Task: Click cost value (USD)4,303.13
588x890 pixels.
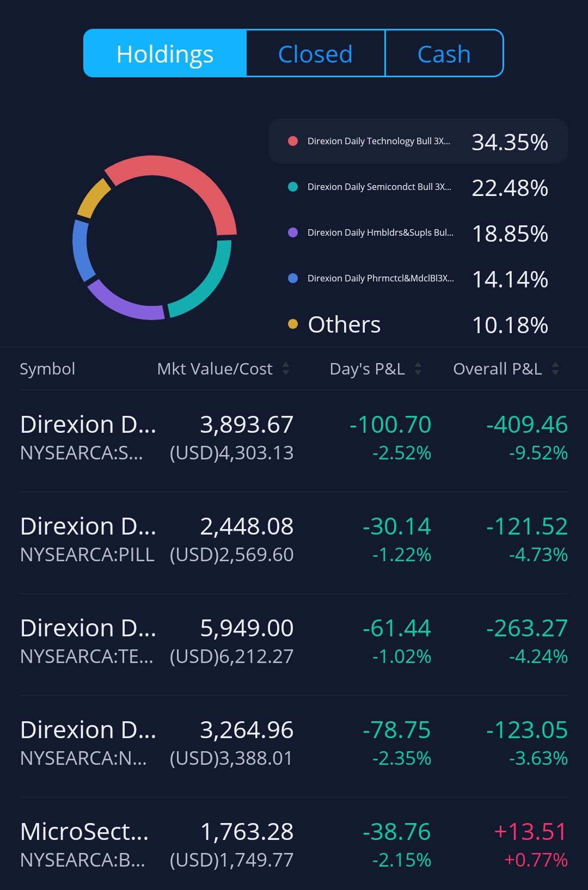Action: click(231, 453)
